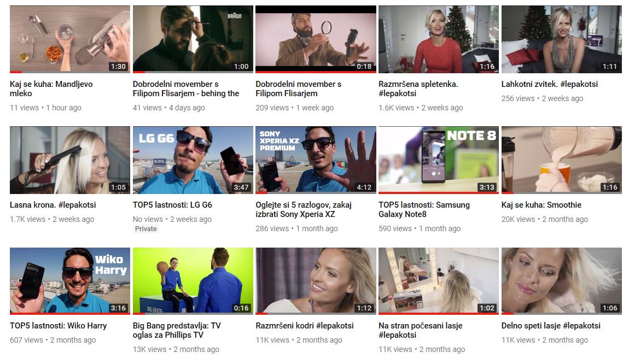Click '607 views • 2 months ago' text
Image resolution: width=623 pixels, height=364 pixels.
53,340
